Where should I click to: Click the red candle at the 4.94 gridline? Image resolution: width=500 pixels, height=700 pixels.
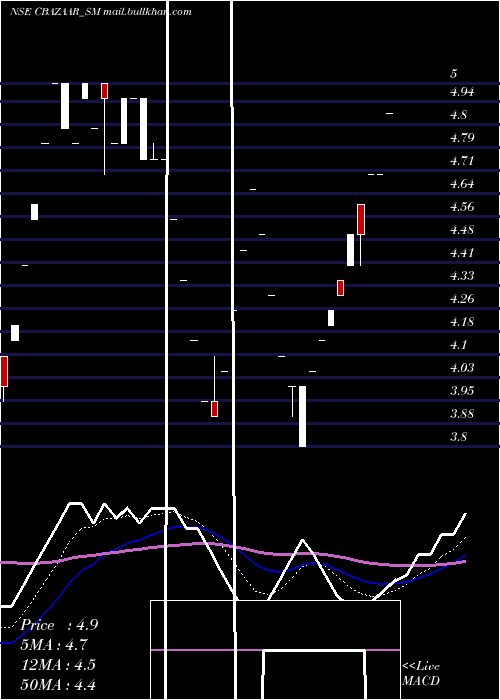pos(104,91)
